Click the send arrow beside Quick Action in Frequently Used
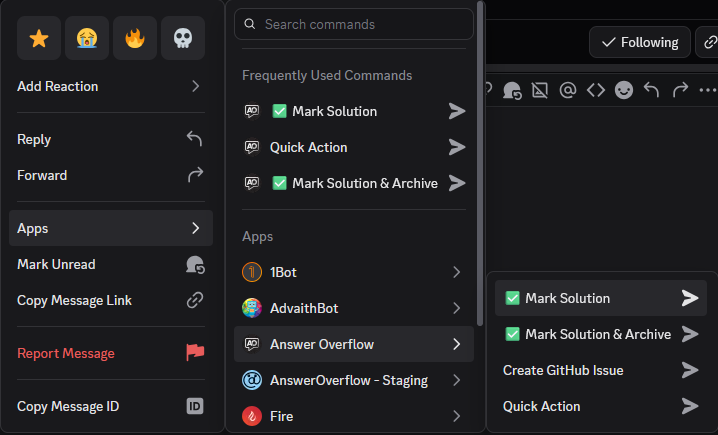718x435 pixels. coord(457,147)
